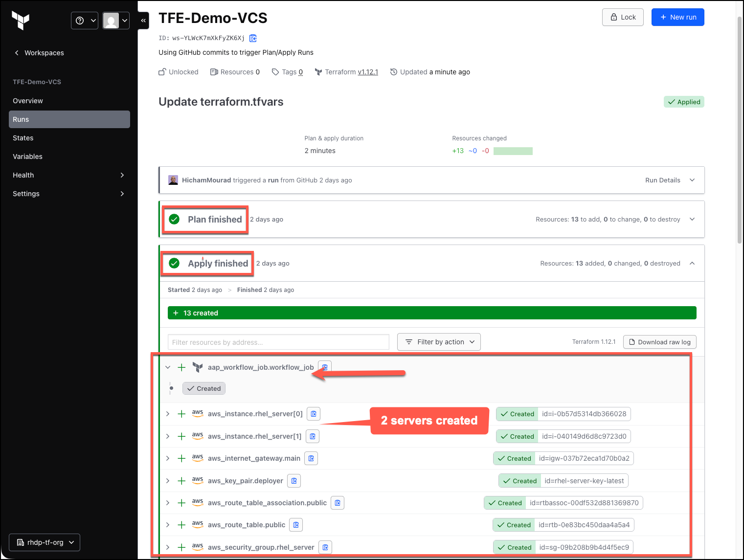Copy aws_key_pair.deployer resource address
Image resolution: width=744 pixels, height=560 pixels.
tap(294, 481)
